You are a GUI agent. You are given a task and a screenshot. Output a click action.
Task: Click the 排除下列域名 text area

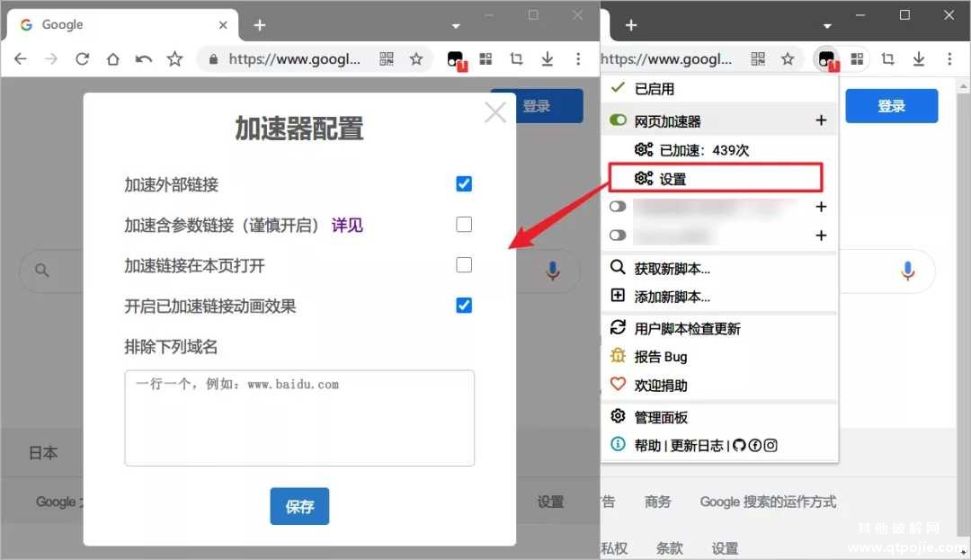tap(299, 418)
